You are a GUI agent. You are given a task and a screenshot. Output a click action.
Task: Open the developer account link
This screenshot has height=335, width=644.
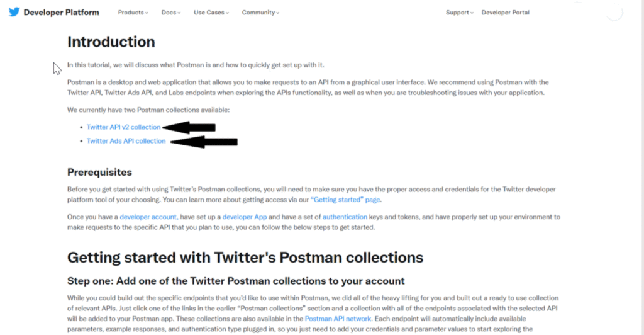[x=148, y=217]
